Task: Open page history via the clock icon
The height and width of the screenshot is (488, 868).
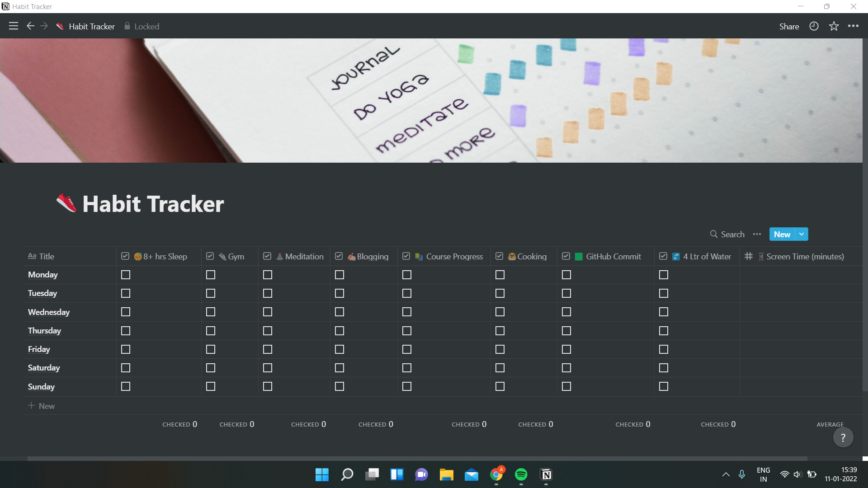Action: (813, 26)
